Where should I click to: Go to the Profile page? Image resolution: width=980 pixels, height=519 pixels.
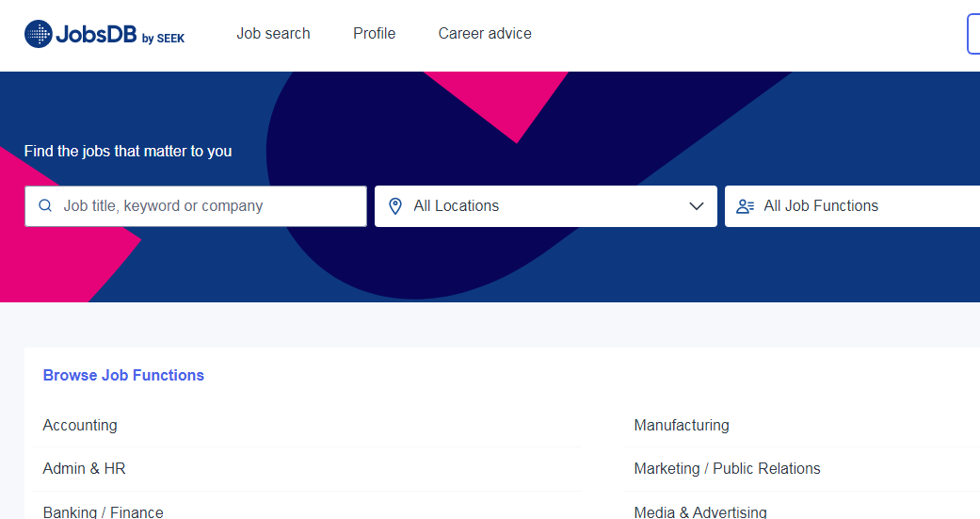pos(374,34)
